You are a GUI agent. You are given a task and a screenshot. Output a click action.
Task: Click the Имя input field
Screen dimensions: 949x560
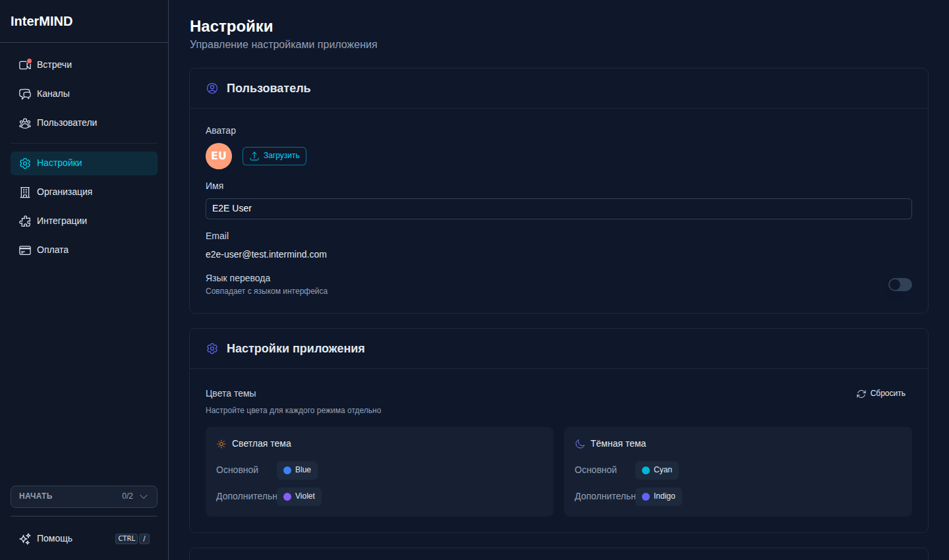(x=559, y=209)
